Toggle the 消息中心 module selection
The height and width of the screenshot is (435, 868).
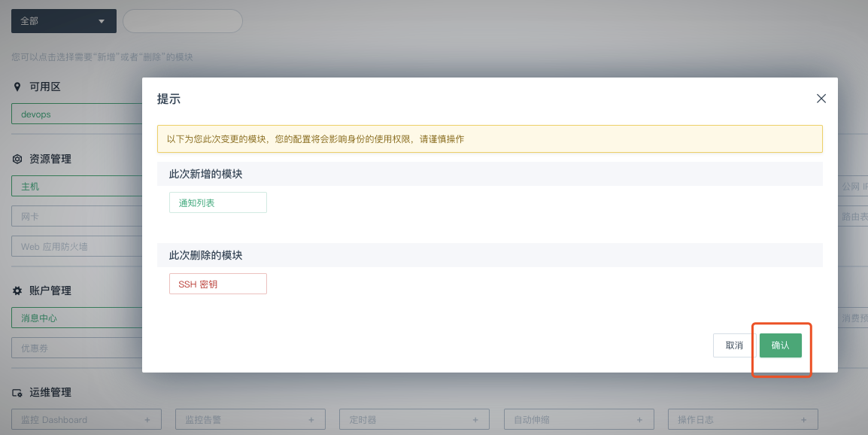(x=77, y=318)
